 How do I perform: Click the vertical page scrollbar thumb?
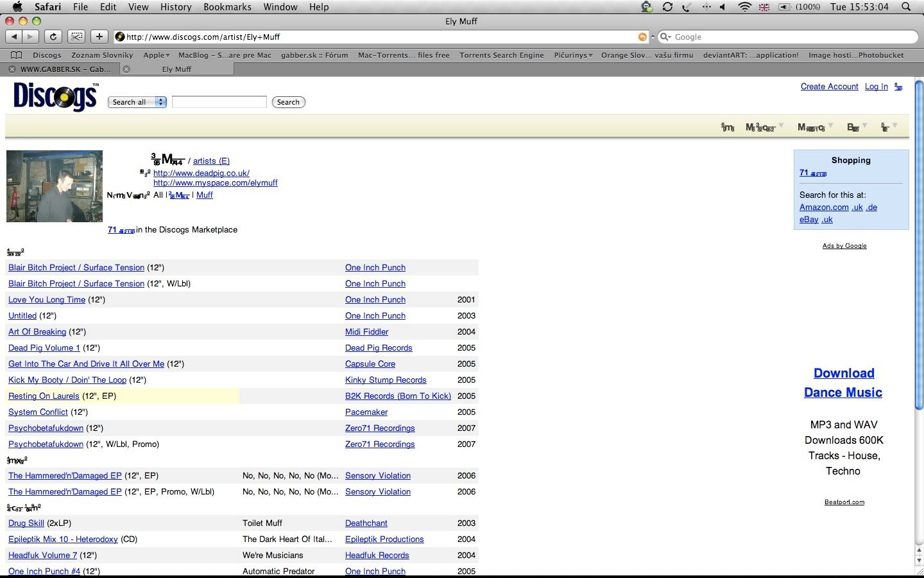coord(919,244)
